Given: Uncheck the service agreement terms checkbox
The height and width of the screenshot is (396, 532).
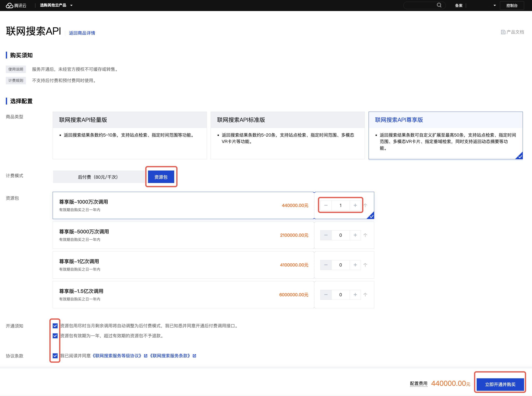Looking at the screenshot, I should [55, 356].
